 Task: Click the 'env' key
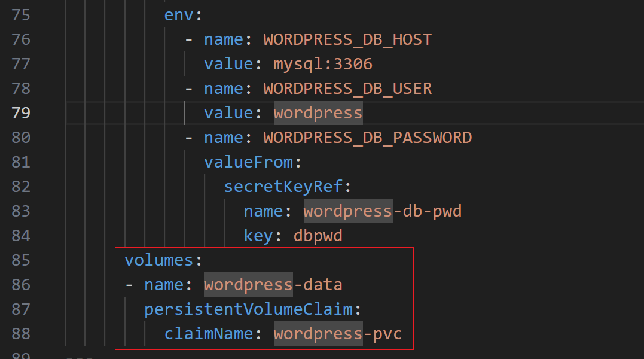coord(179,16)
